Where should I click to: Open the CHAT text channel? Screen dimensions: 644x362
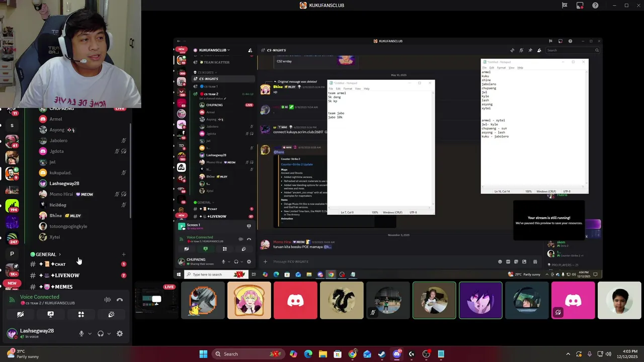(x=78, y=264)
